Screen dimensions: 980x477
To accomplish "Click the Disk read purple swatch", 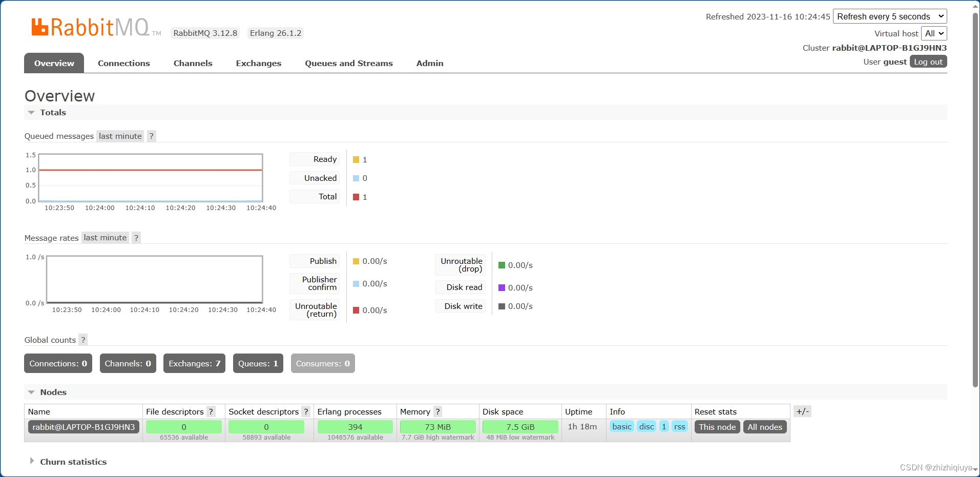I will click(502, 288).
